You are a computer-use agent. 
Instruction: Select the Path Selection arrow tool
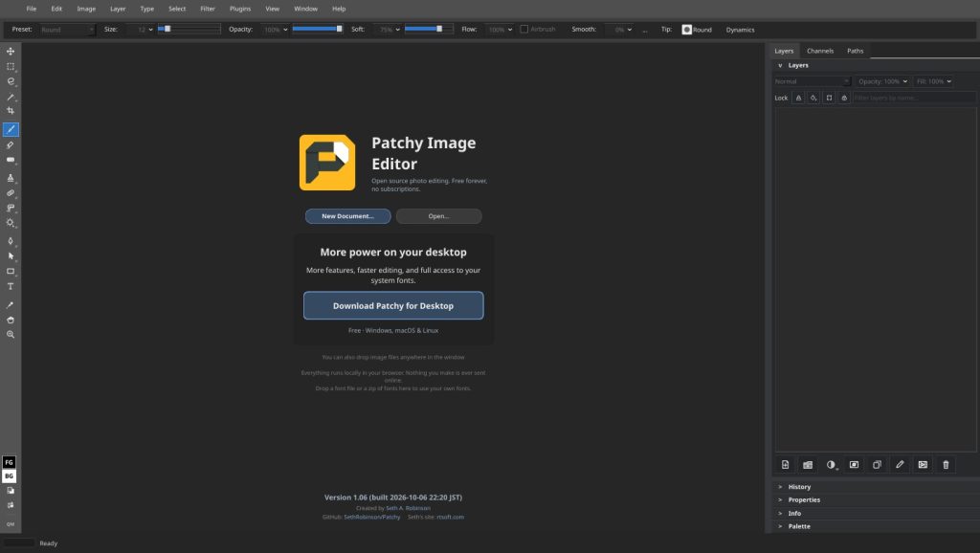(11, 256)
